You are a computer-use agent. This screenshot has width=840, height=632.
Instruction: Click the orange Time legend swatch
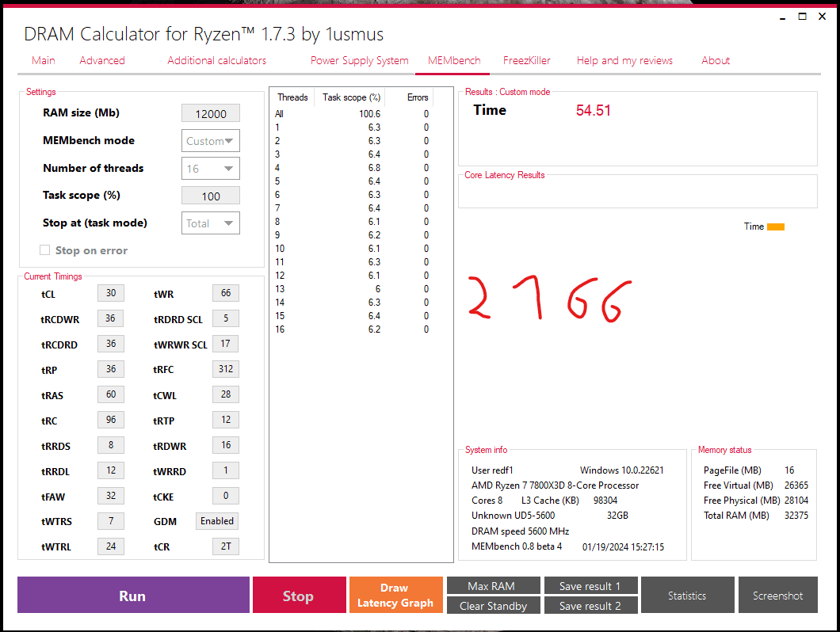[776, 227]
